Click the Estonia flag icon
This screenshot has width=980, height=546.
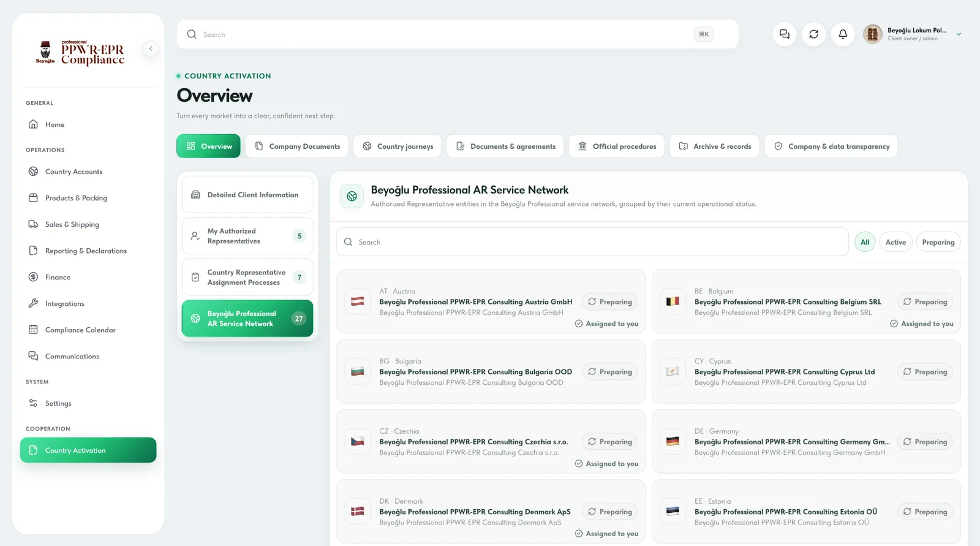pyautogui.click(x=673, y=511)
